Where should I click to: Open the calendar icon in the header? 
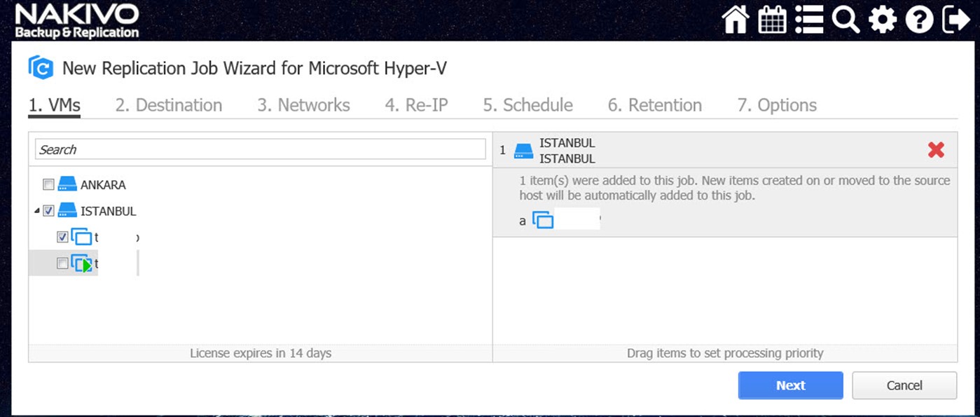tap(772, 20)
